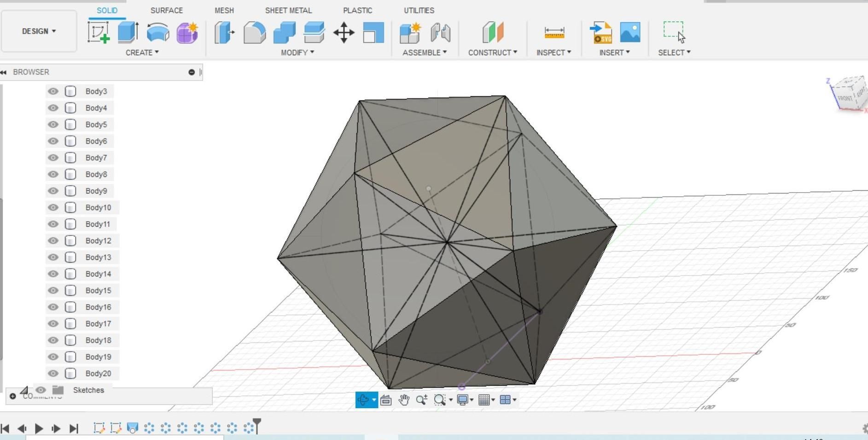Select the Pan tool in navigation bar
868x440 pixels.
(404, 399)
